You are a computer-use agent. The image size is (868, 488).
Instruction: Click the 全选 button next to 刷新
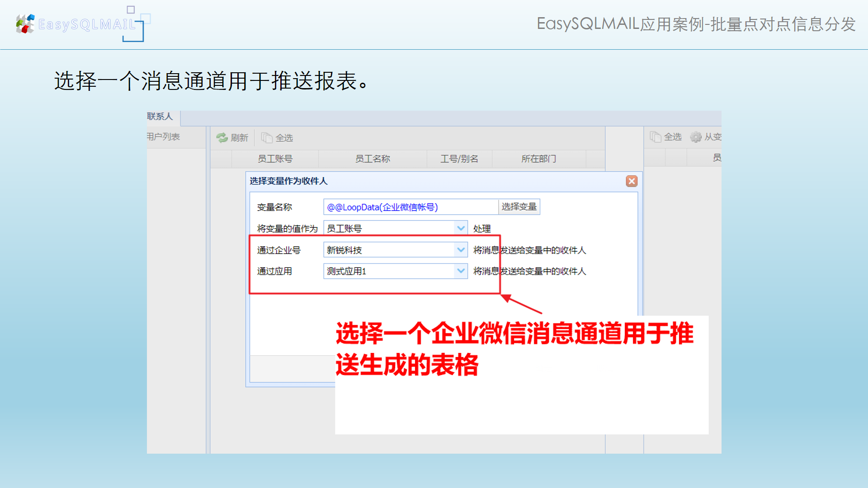(x=277, y=138)
